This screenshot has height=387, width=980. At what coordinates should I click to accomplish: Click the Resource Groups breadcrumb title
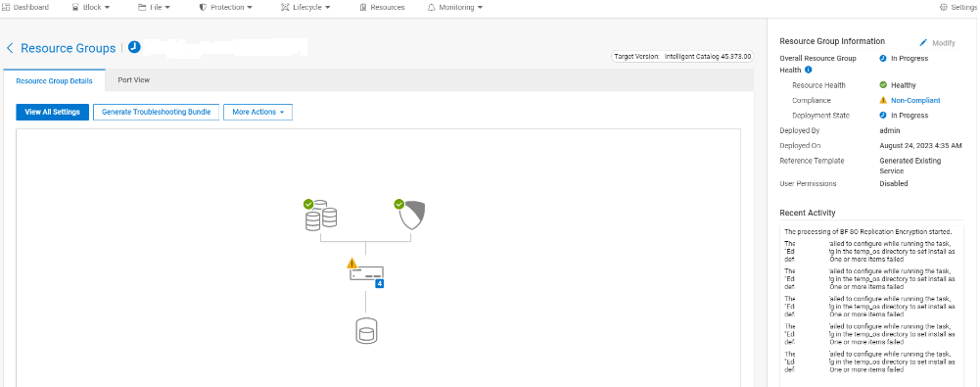coord(69,48)
